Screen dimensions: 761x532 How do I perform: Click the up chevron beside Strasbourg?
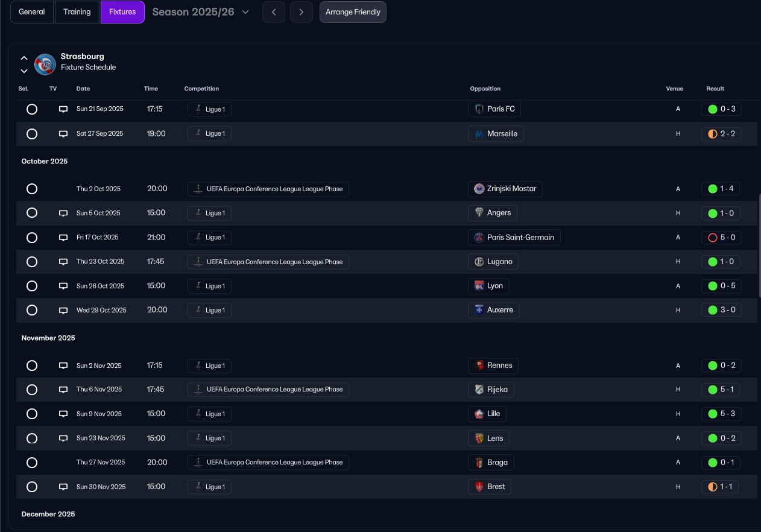click(x=24, y=58)
